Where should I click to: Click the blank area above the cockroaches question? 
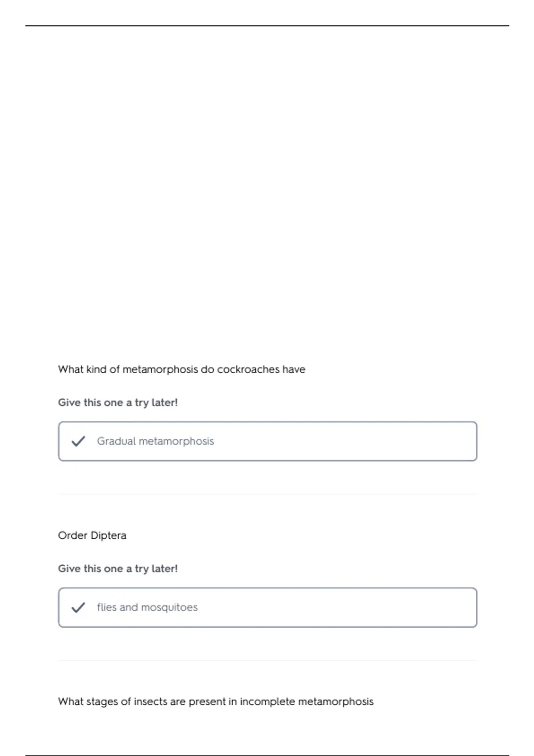point(267,191)
